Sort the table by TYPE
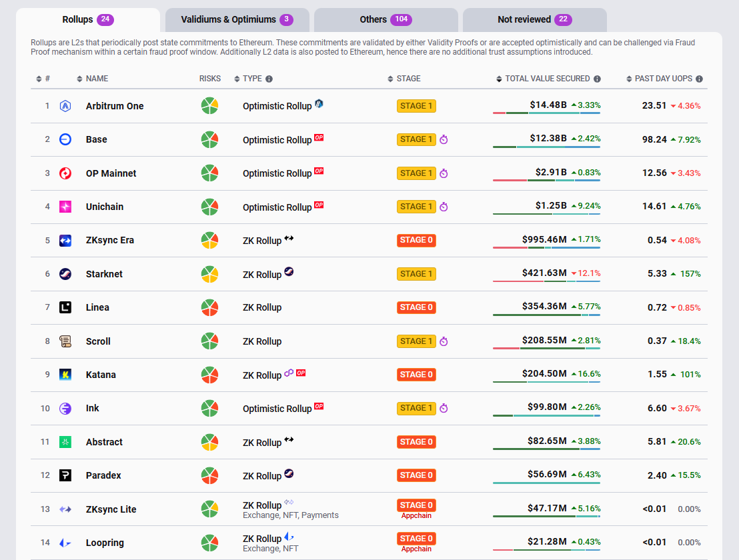This screenshot has width=739, height=560. pos(248,79)
